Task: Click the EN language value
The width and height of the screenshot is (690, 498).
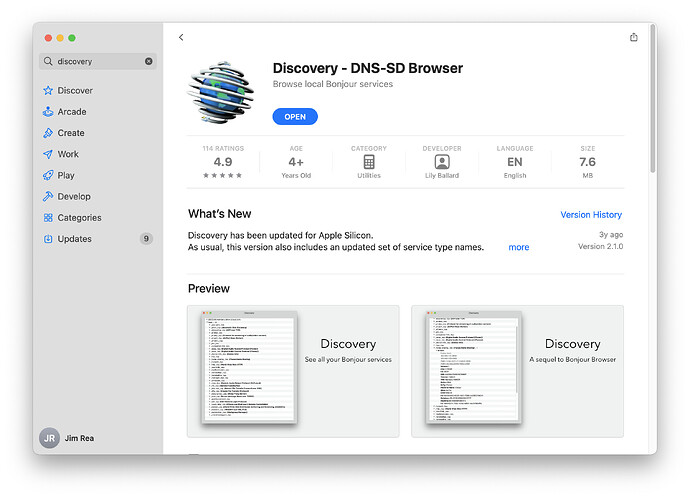Action: pyautogui.click(x=515, y=162)
